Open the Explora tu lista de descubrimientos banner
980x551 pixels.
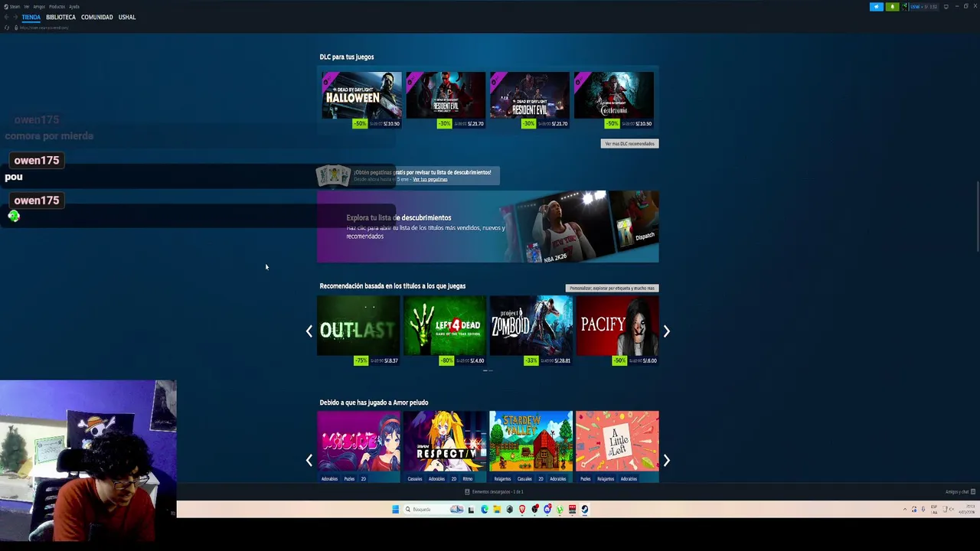[x=488, y=227]
